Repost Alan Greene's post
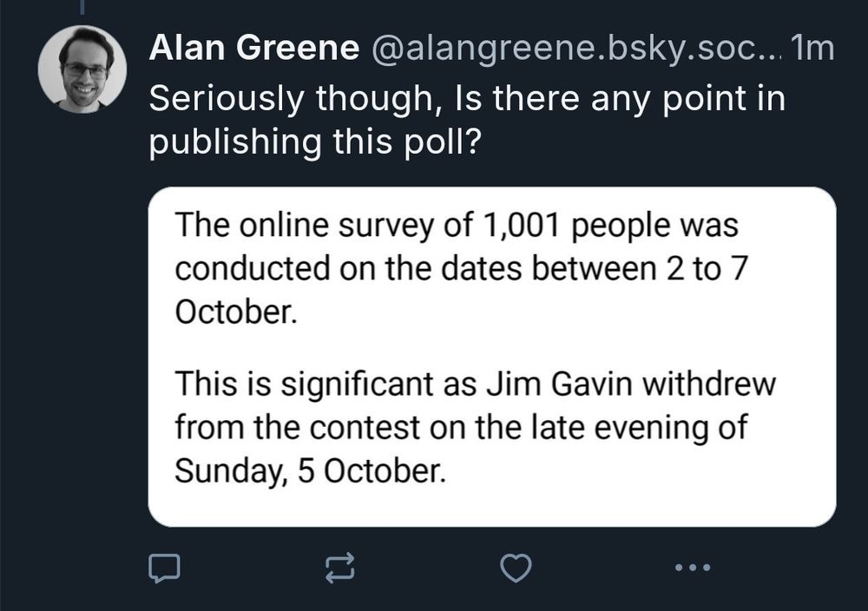868x611 pixels. 340,568
